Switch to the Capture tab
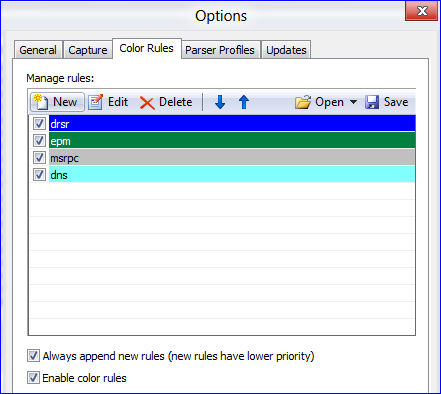441x394 pixels. point(88,50)
